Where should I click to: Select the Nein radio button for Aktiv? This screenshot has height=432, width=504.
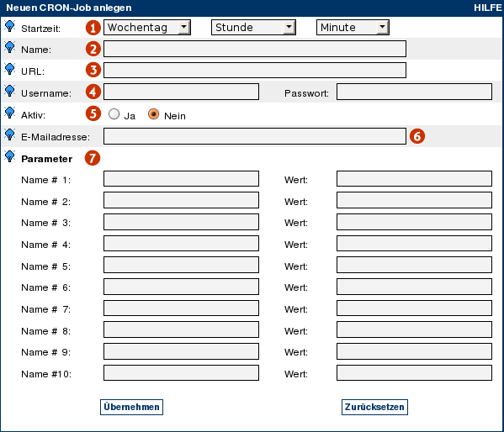tap(153, 114)
